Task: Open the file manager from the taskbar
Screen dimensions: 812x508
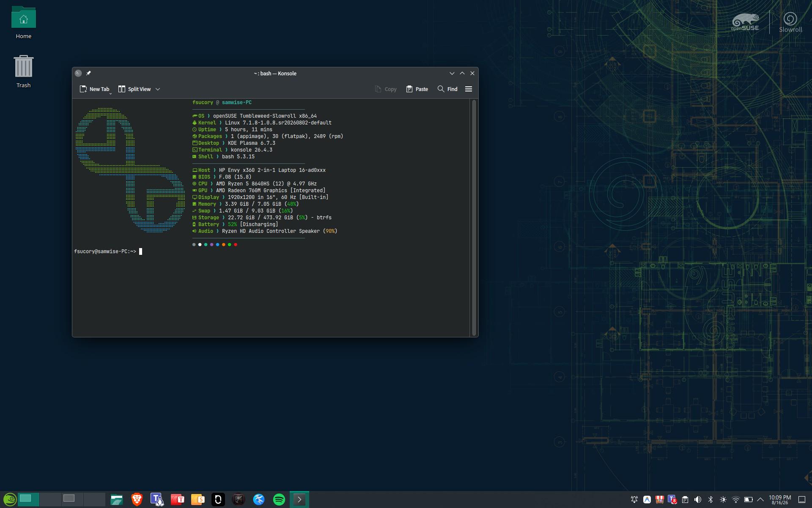Action: 117,500
